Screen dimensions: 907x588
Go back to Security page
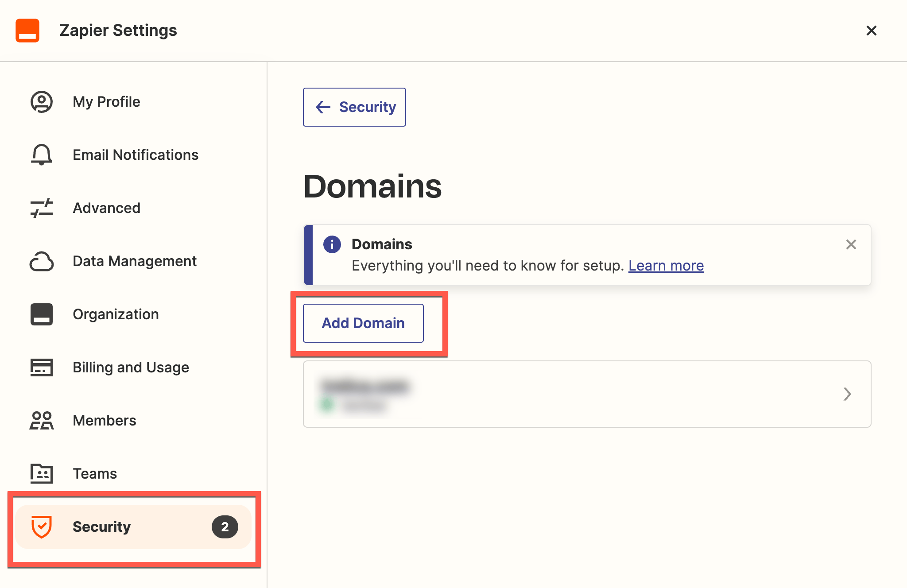tap(354, 107)
